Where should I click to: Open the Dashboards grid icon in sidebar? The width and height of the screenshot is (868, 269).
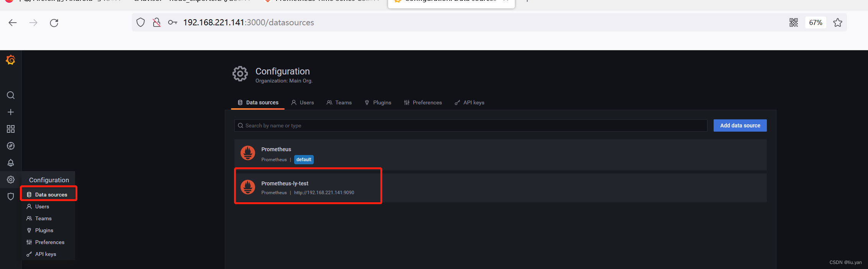pos(11,129)
